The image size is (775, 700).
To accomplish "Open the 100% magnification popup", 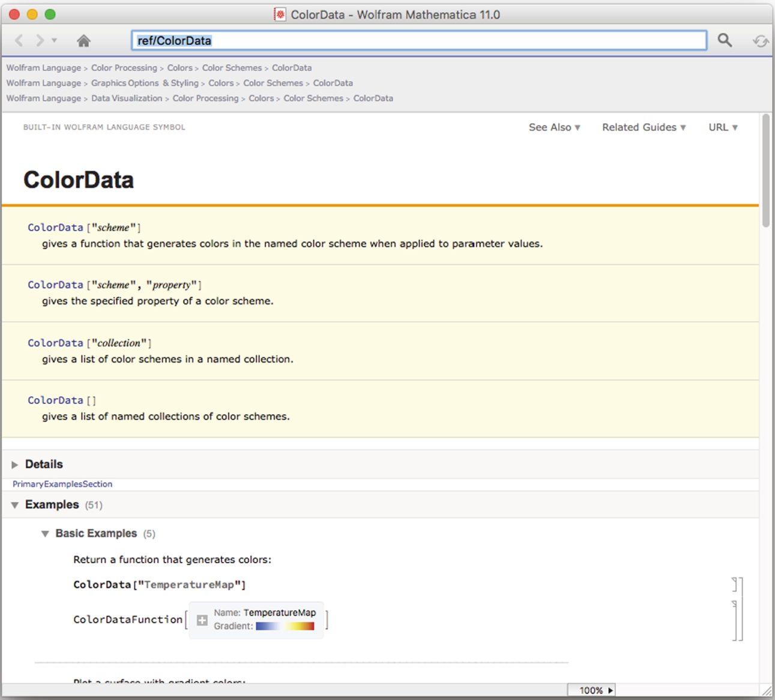I will [592, 690].
